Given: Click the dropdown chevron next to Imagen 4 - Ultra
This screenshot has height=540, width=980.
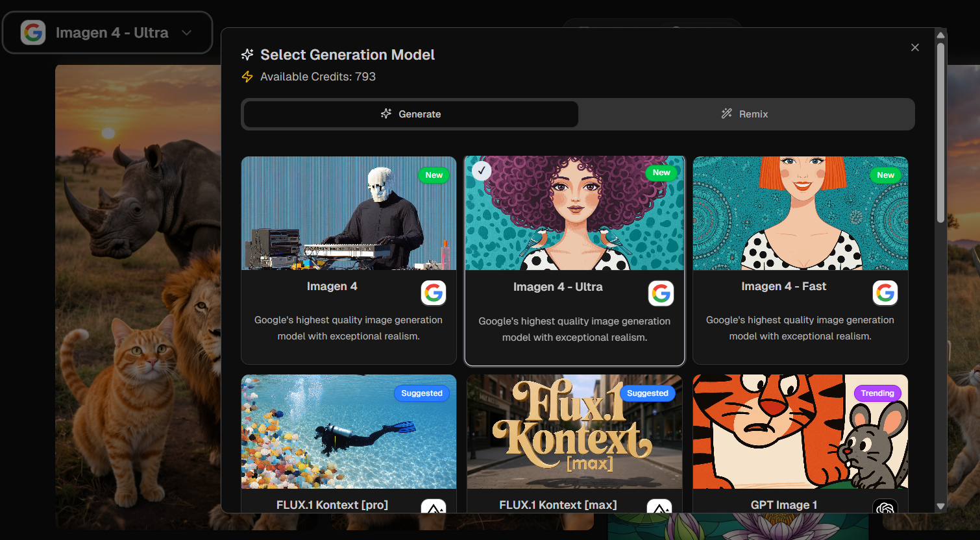Looking at the screenshot, I should click(x=187, y=32).
